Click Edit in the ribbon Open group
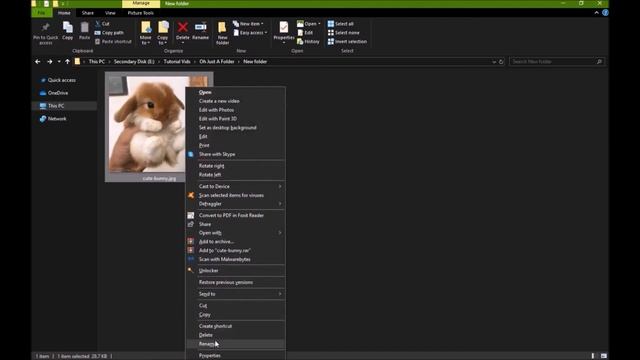This screenshot has height=360, width=640. tap(305, 33)
